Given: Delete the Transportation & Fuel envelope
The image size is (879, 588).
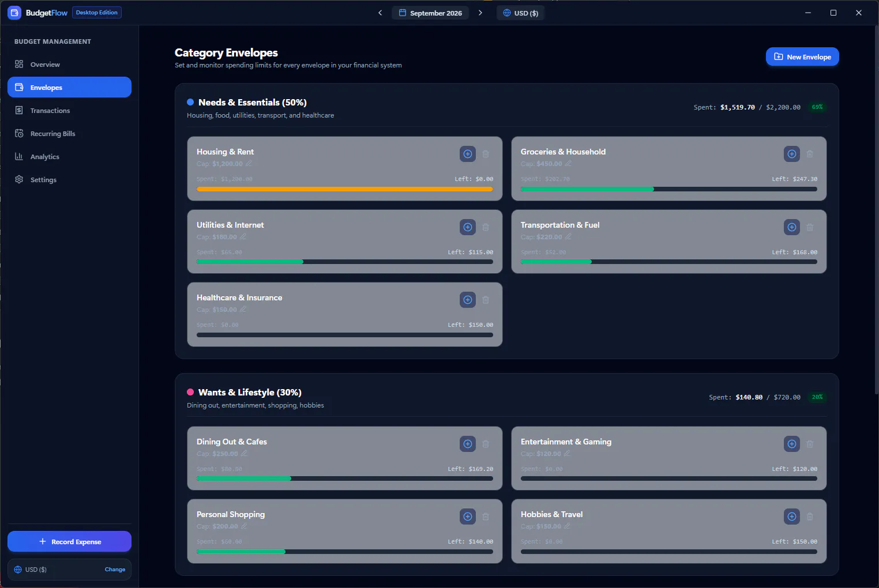Looking at the screenshot, I should 810,227.
